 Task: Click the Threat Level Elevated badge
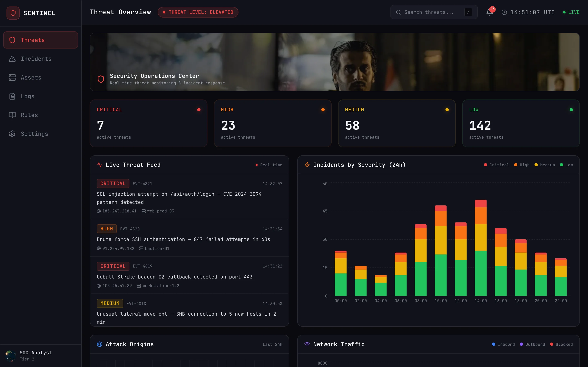(x=198, y=12)
